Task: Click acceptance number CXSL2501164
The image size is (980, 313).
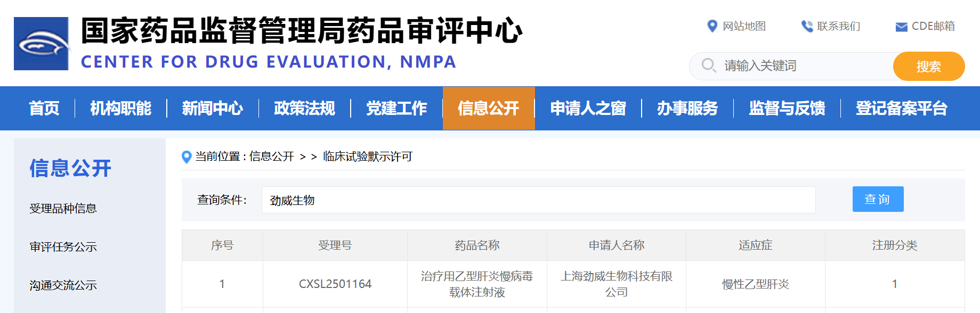Action: [335, 284]
